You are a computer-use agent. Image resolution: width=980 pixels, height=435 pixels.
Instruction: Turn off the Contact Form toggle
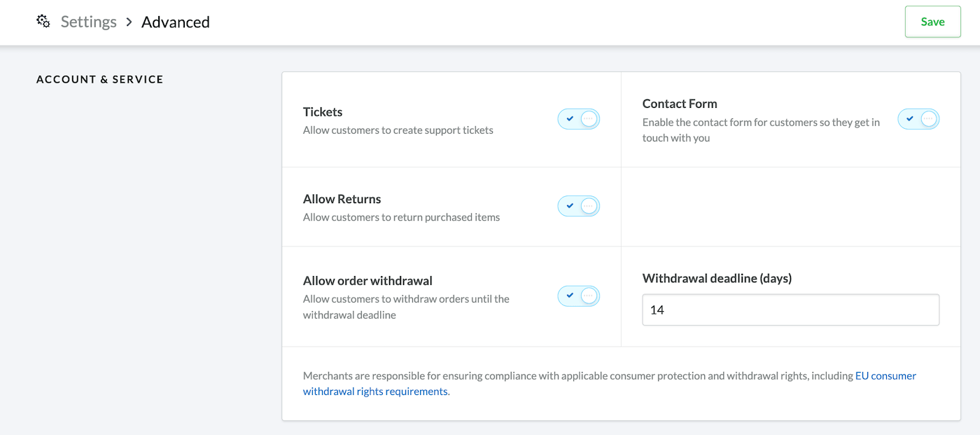(918, 119)
